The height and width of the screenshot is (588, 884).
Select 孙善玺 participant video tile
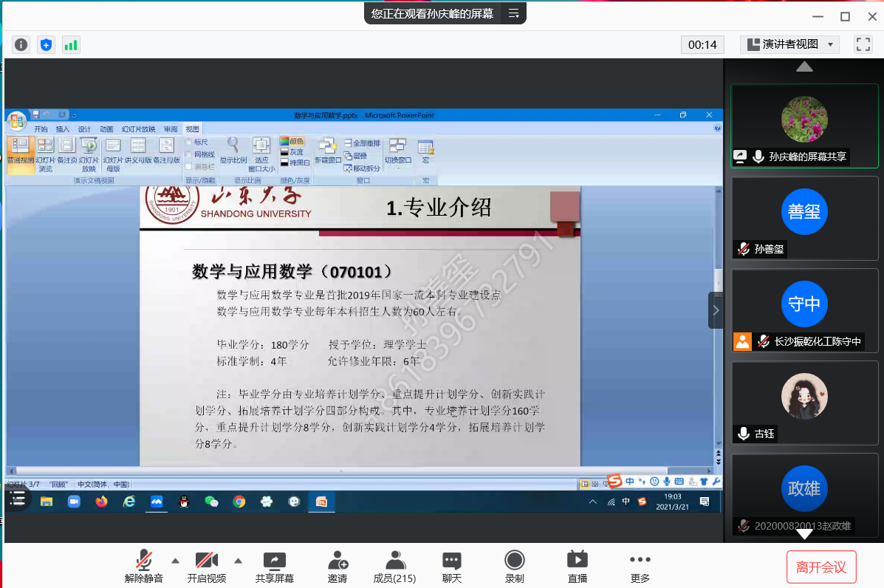(804, 218)
